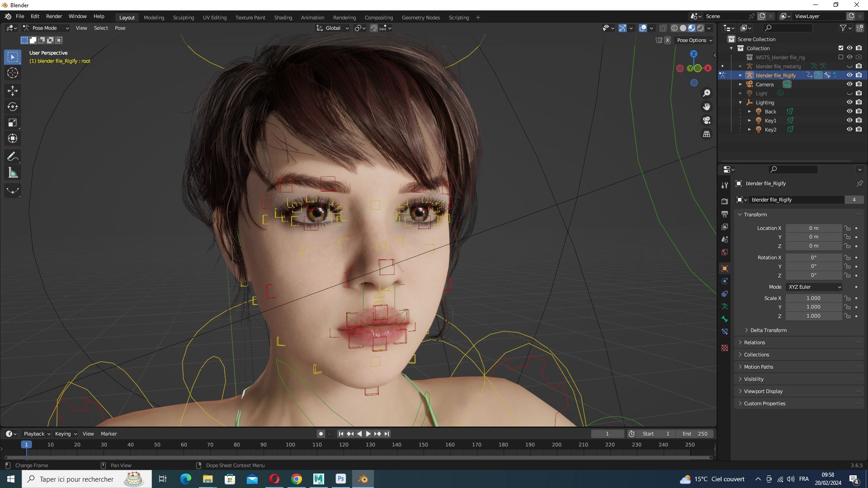Switch to the Shading workspace tab
Image resolution: width=868 pixels, height=488 pixels.
click(283, 18)
